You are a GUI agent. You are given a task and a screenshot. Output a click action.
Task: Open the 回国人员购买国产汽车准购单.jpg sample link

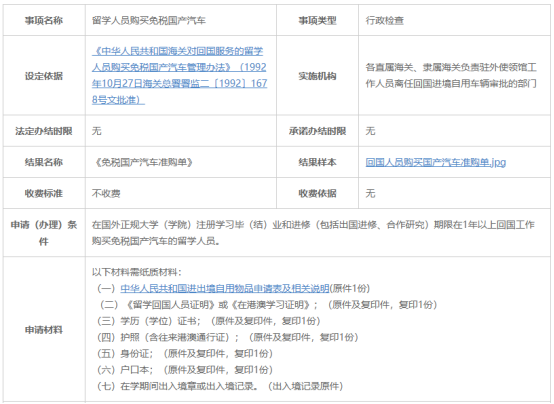[x=436, y=162]
